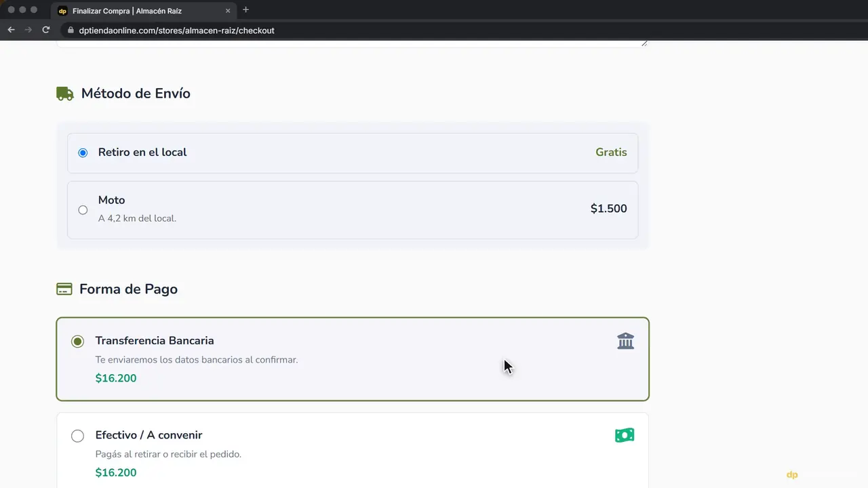
Task: Click the address bar URL
Action: 176,30
